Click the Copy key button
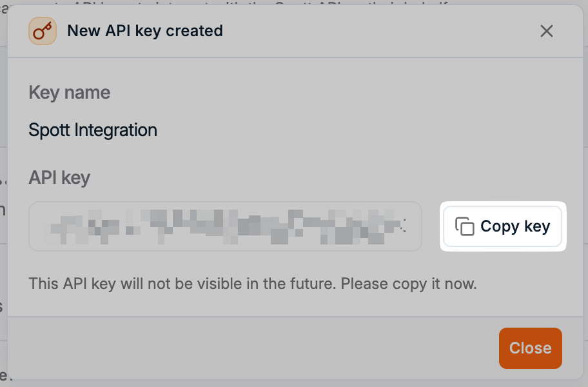This screenshot has width=588, height=387. (504, 226)
